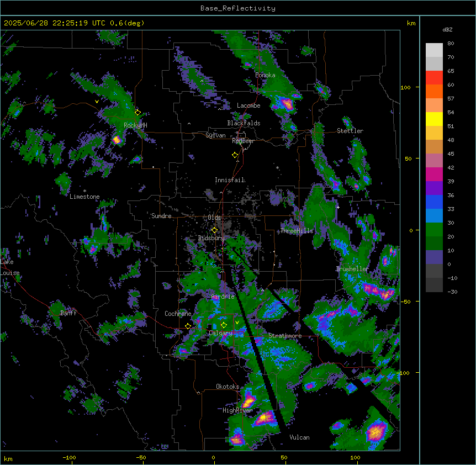476x465 pixels.
Task: Click the 50 tick on the vertical km axis
Action: [x=408, y=158]
